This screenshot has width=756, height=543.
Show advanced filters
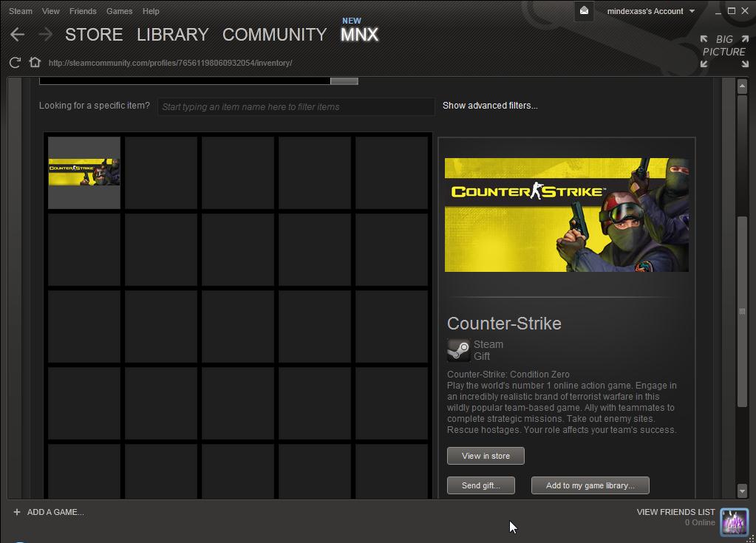click(x=490, y=106)
